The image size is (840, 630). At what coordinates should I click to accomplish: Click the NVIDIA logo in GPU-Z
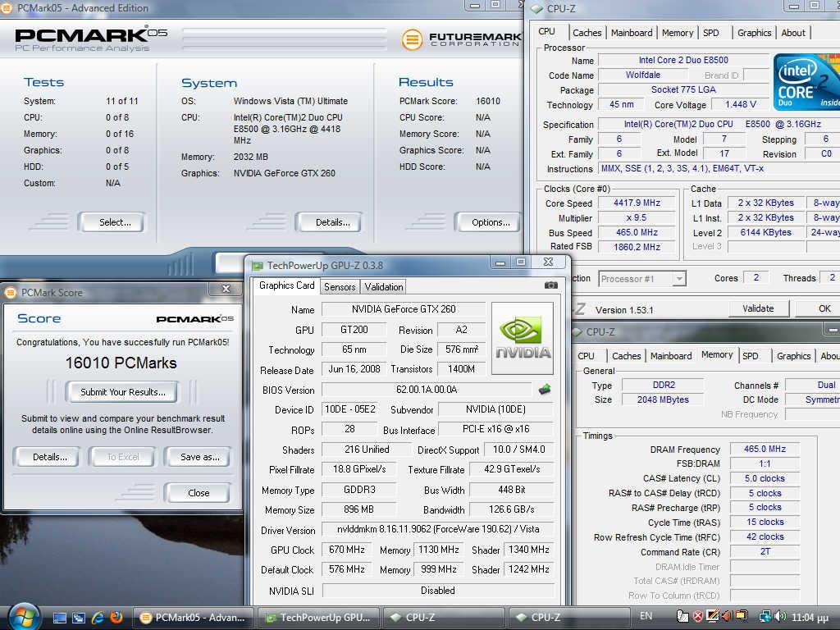click(x=523, y=338)
